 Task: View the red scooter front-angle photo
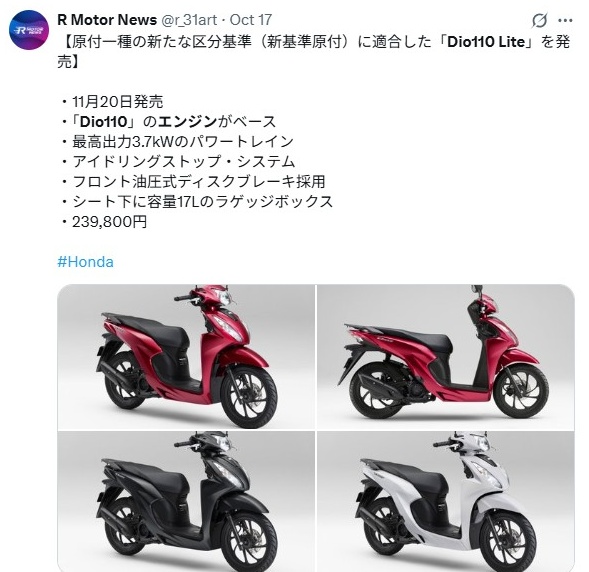click(186, 357)
